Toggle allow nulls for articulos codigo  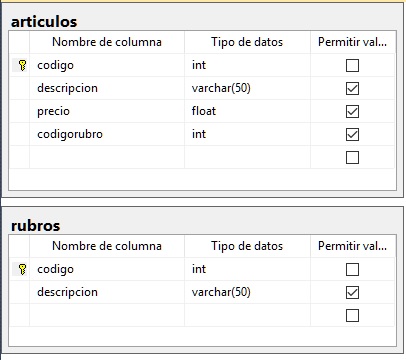click(x=352, y=65)
